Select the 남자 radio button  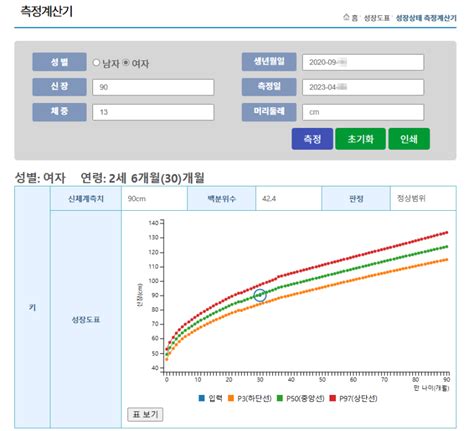coord(96,62)
